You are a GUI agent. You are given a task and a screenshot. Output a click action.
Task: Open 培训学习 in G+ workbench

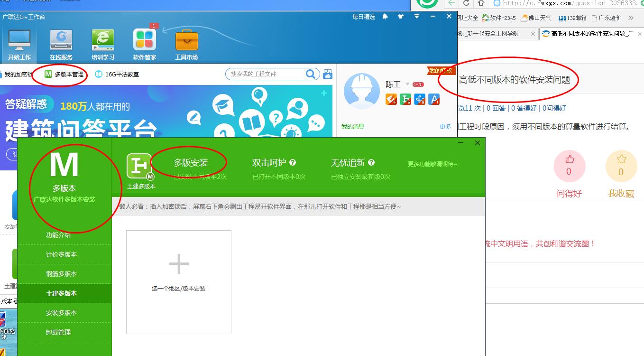(103, 45)
